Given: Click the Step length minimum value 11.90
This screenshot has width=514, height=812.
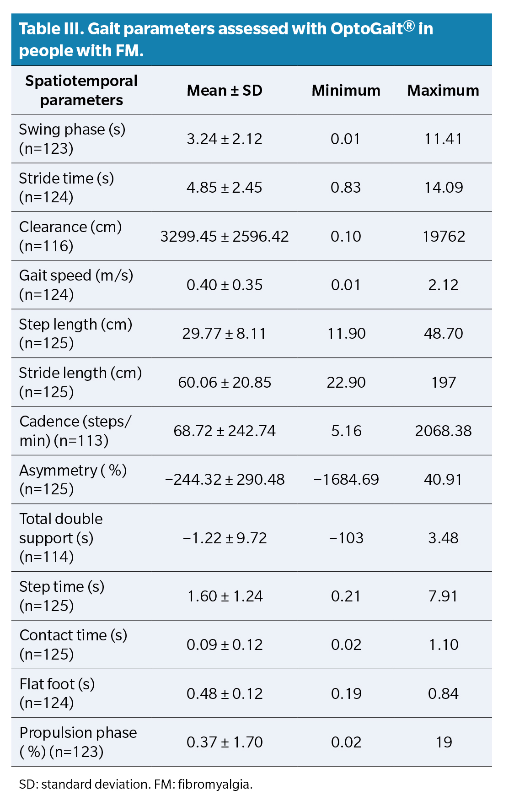Looking at the screenshot, I should point(346,334).
